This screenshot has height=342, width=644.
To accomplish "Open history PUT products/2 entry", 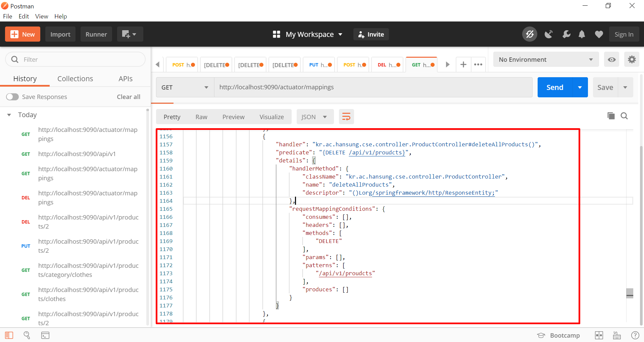I will pos(88,246).
